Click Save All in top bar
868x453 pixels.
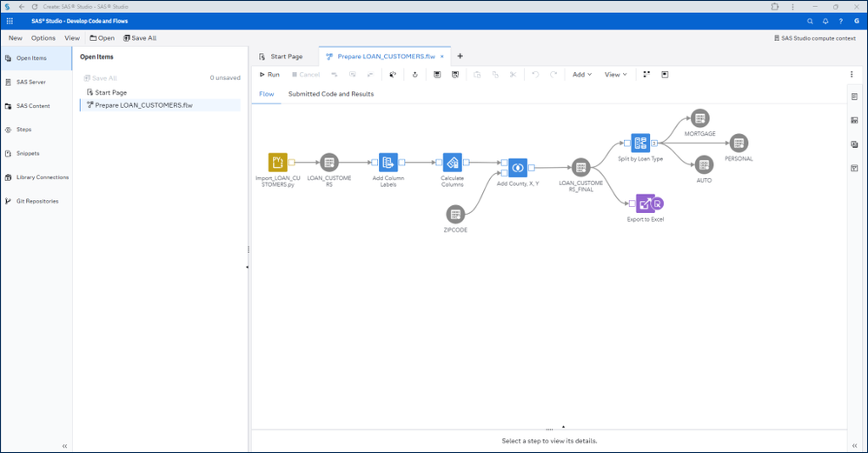tap(140, 38)
